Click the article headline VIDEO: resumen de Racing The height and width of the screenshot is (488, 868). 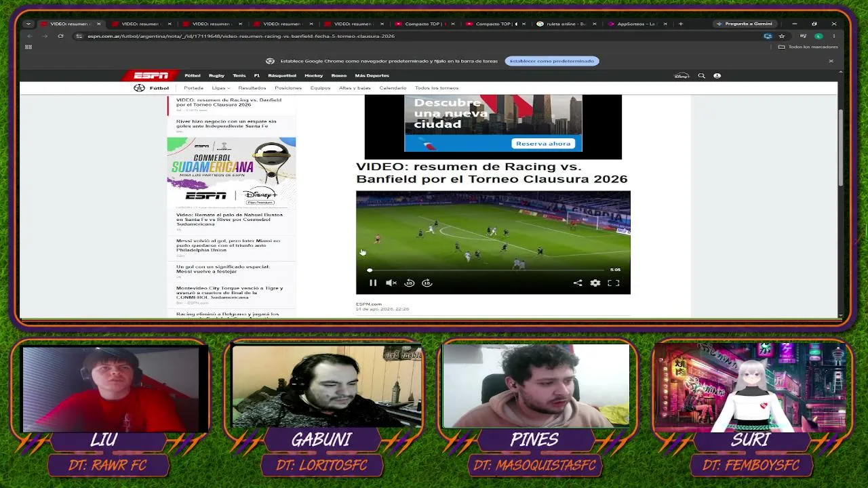[x=492, y=173]
